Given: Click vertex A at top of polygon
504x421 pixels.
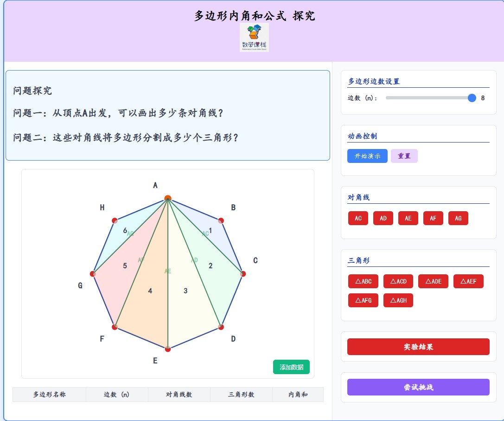Looking at the screenshot, I should [x=167, y=197].
